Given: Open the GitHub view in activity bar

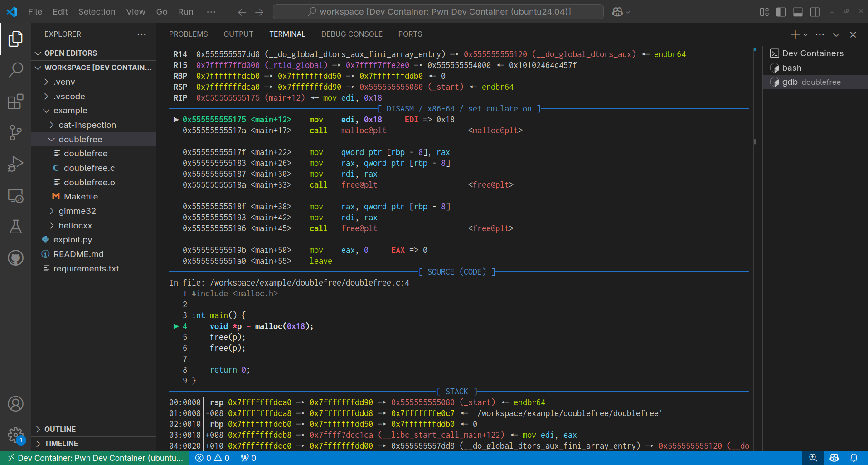Looking at the screenshot, I should [x=15, y=258].
